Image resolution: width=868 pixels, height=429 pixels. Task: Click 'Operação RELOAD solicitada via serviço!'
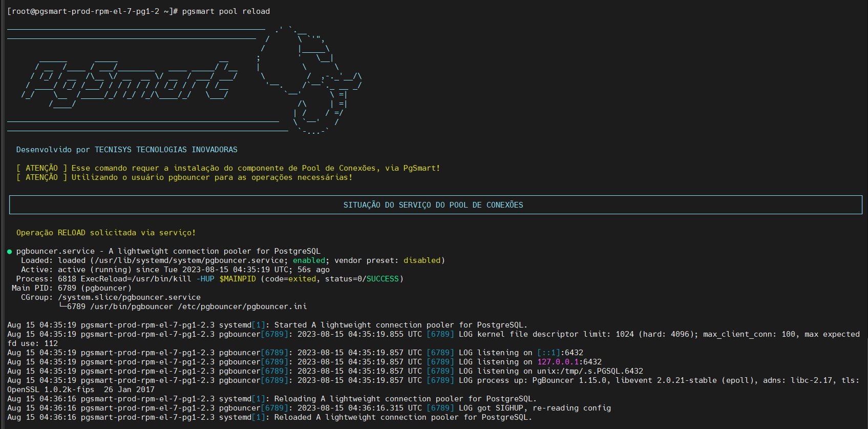[106, 233]
